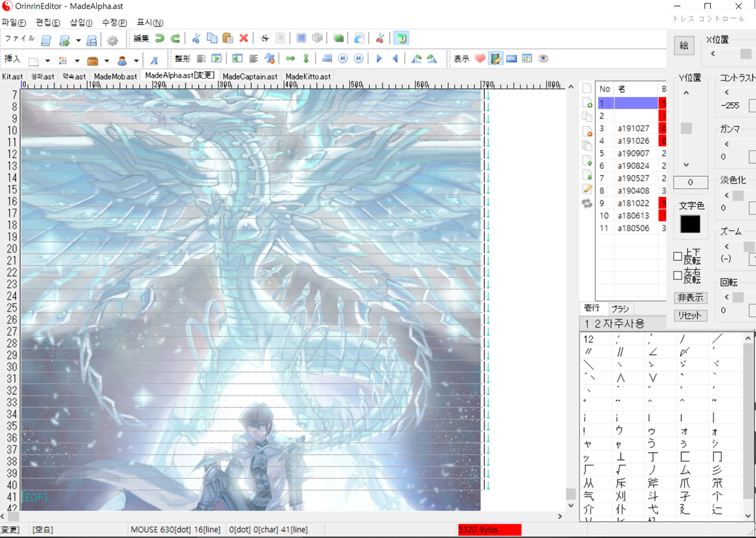Open dropdown next to export file icon
The image size is (756, 538).
78,40
